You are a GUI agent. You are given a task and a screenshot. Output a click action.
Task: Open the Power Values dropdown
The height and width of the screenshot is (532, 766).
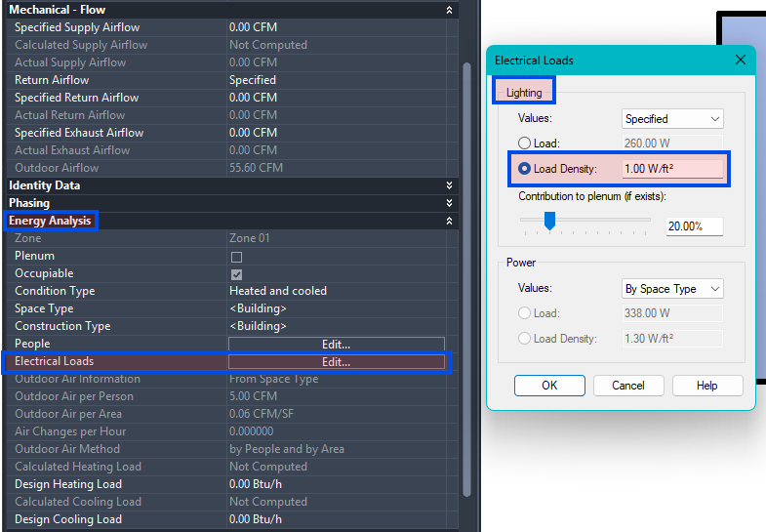point(672,289)
